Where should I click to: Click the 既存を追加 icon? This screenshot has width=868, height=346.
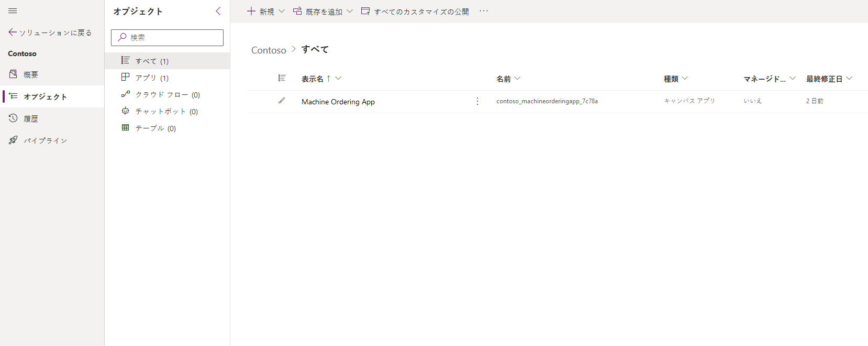tap(297, 11)
